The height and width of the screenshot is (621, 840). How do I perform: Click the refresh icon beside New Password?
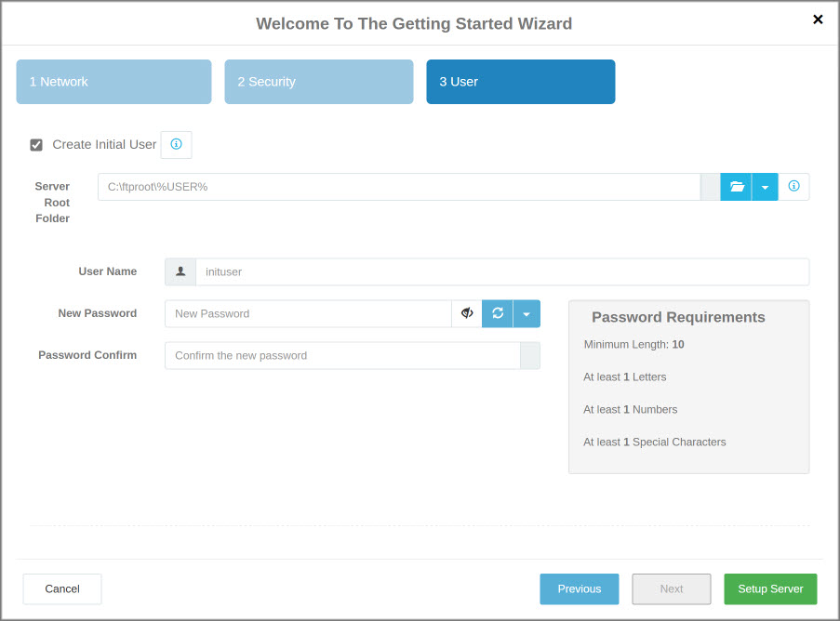click(x=497, y=313)
